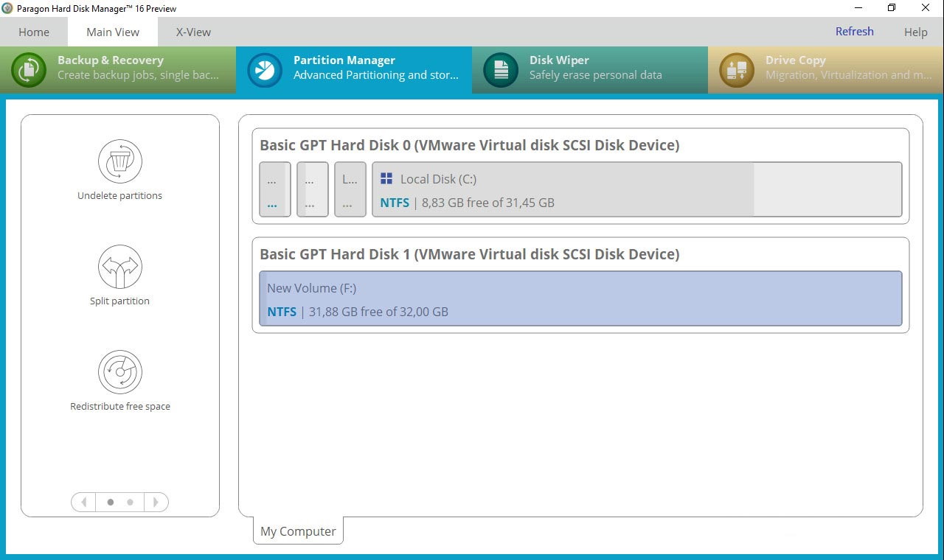This screenshot has height=560, width=944.
Task: Restore down the application window
Action: pyautogui.click(x=892, y=8)
